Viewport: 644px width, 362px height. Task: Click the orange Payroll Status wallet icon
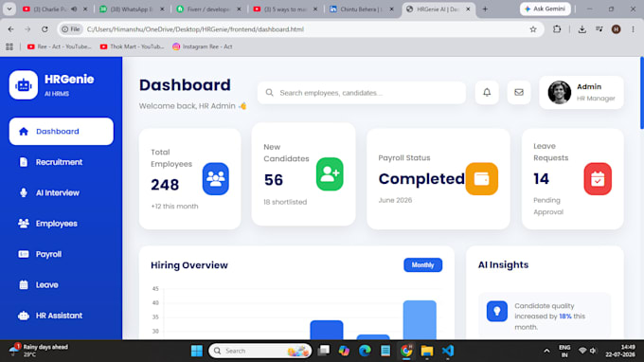tap(482, 179)
